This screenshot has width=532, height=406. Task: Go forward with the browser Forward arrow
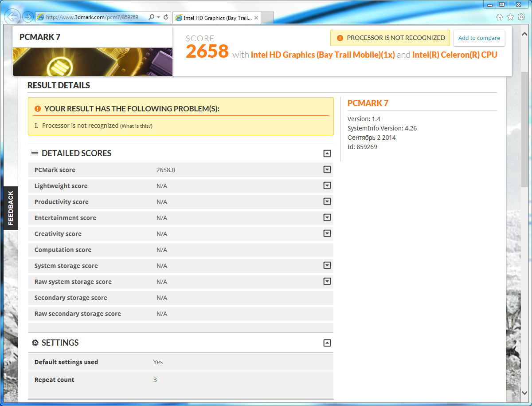[x=28, y=17]
